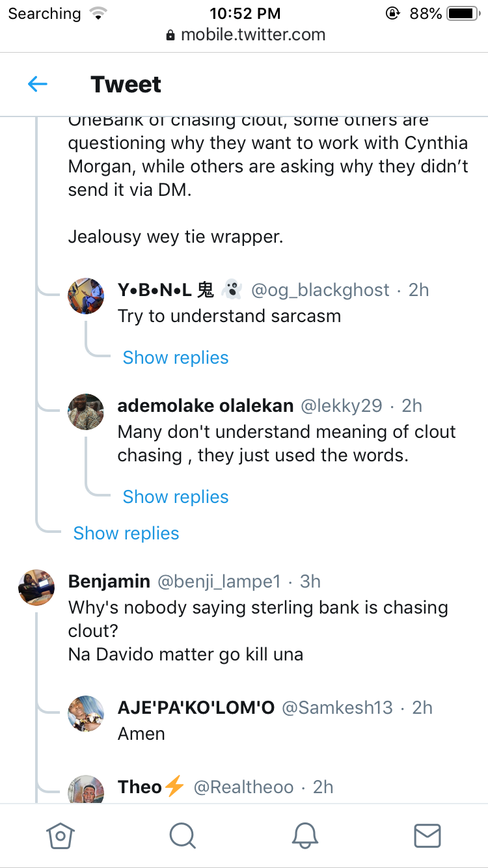
Task: Expand replies under og_blackghost's tweet
Action: click(176, 358)
